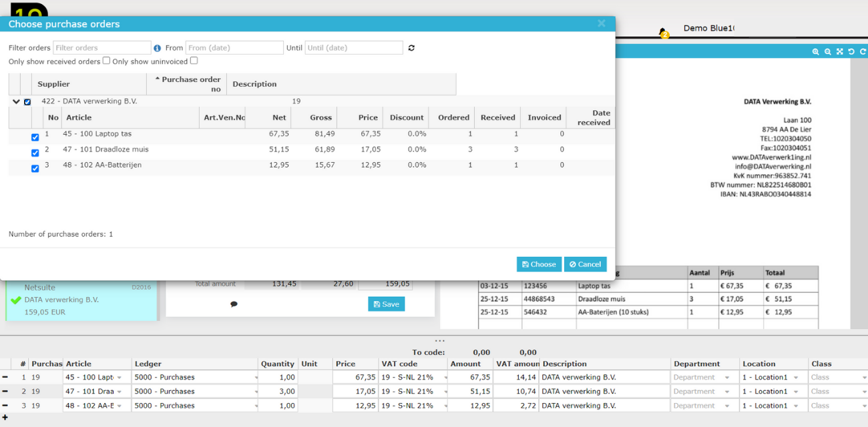The image size is (868, 427).
Task: Click the Date received column header
Action: point(592,117)
